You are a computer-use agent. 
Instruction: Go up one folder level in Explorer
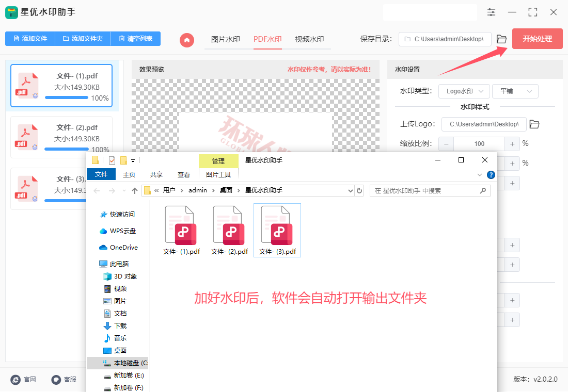(135, 191)
